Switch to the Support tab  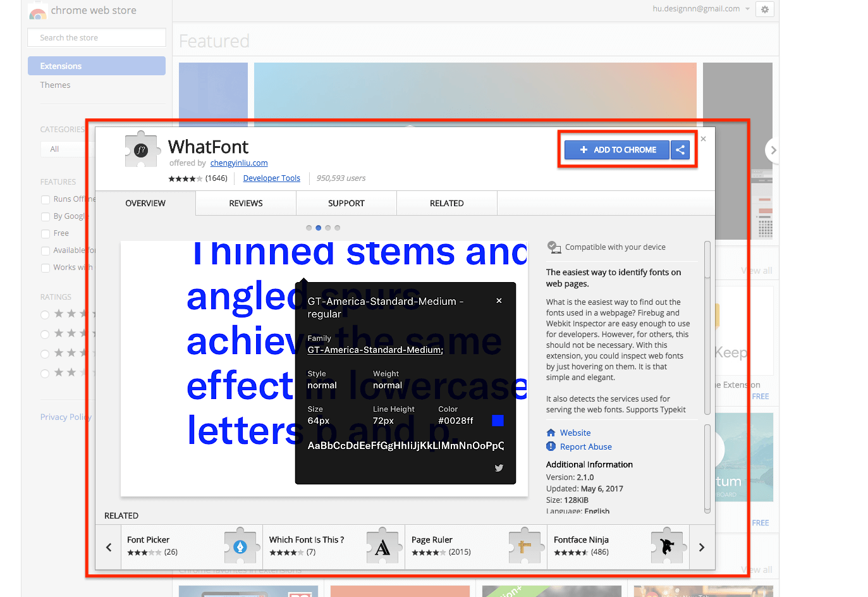[346, 203]
